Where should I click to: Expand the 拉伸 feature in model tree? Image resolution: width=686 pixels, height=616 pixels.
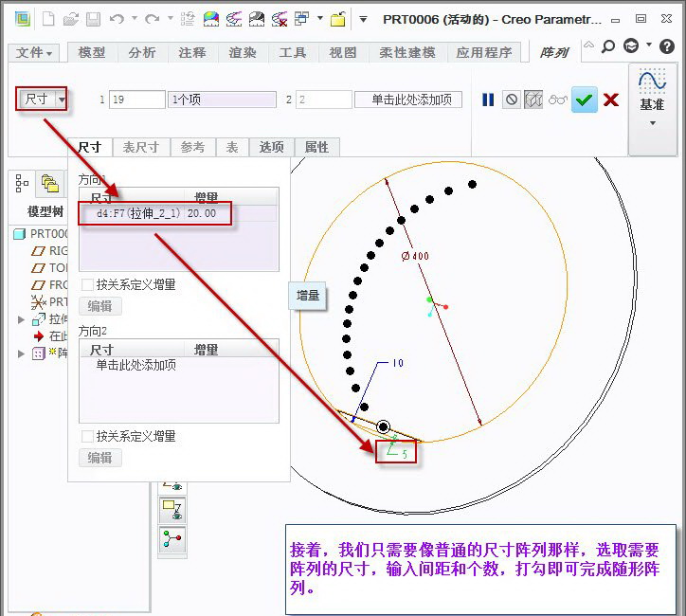(x=22, y=319)
